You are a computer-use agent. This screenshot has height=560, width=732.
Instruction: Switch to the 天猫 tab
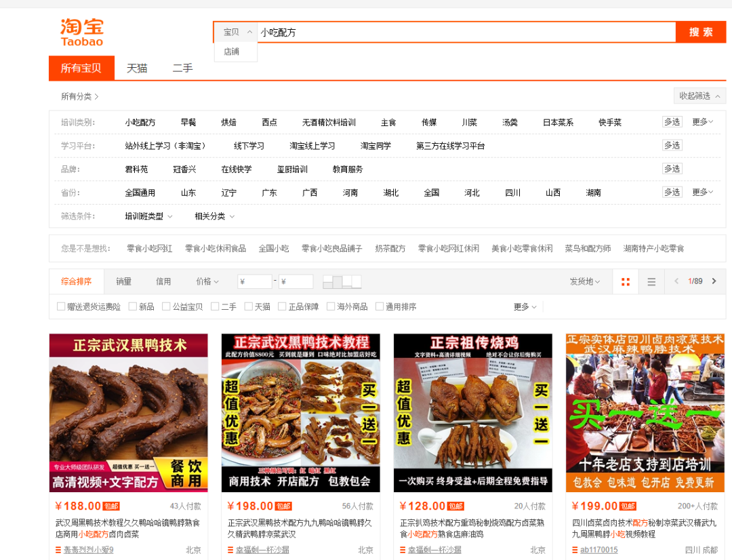pyautogui.click(x=137, y=68)
